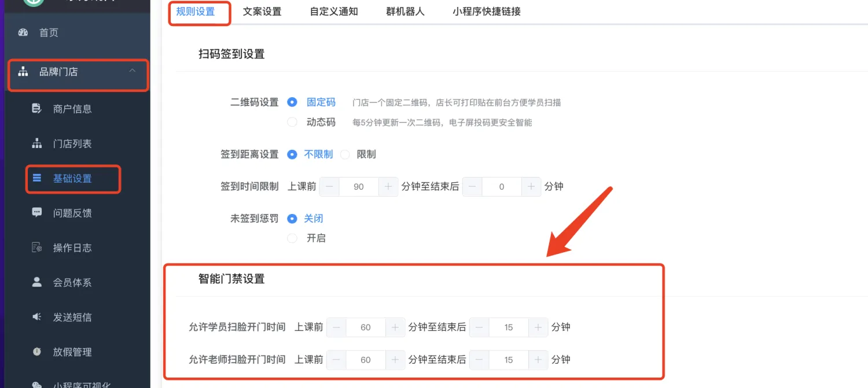Viewport: 868px width, 388px height.
Task: Click the 放假管理 clock icon
Action: pos(37,352)
